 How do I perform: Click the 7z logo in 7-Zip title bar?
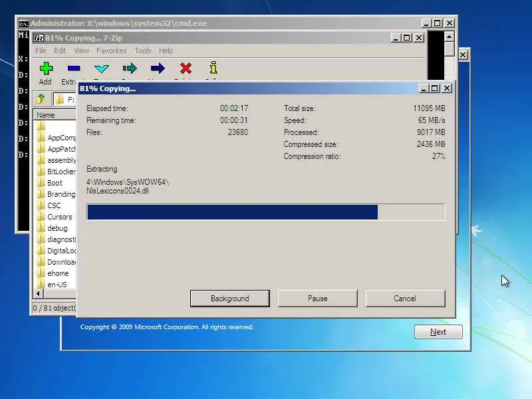[39, 38]
